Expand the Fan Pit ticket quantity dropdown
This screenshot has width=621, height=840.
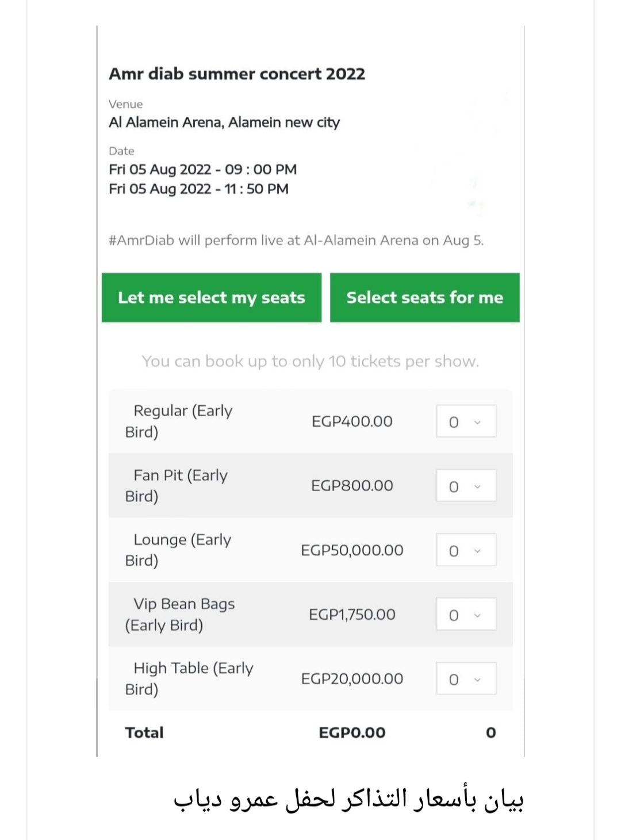[x=466, y=486]
